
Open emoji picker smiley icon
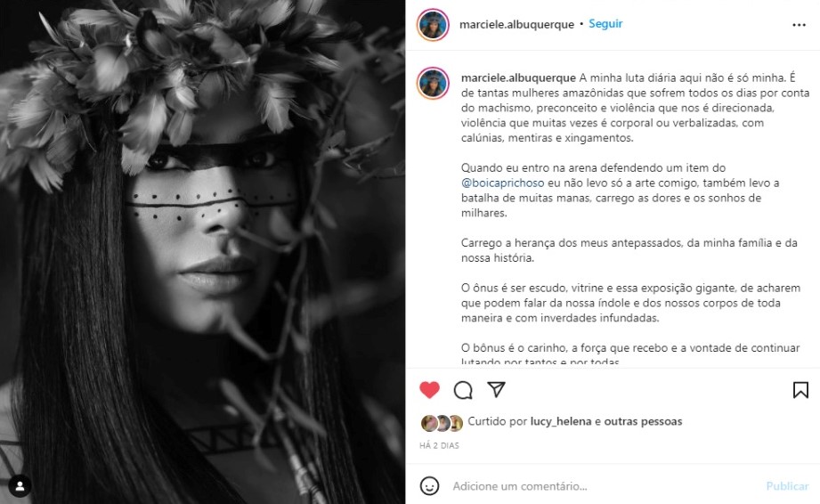(x=429, y=485)
